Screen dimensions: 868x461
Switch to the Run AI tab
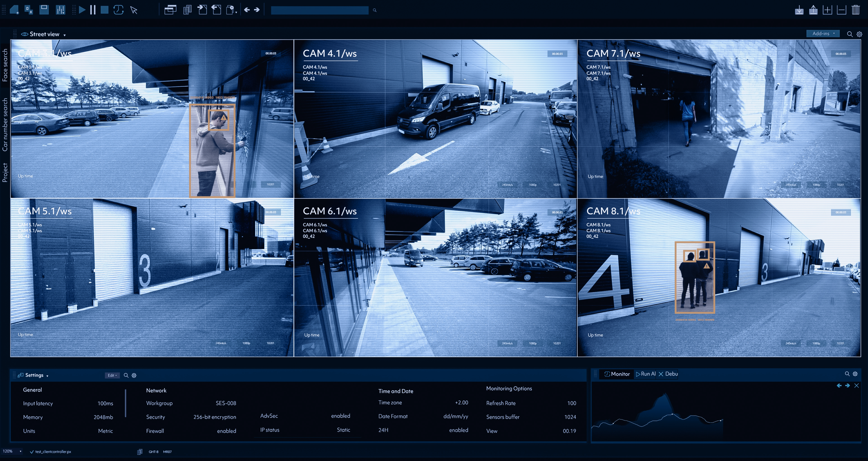[645, 374]
